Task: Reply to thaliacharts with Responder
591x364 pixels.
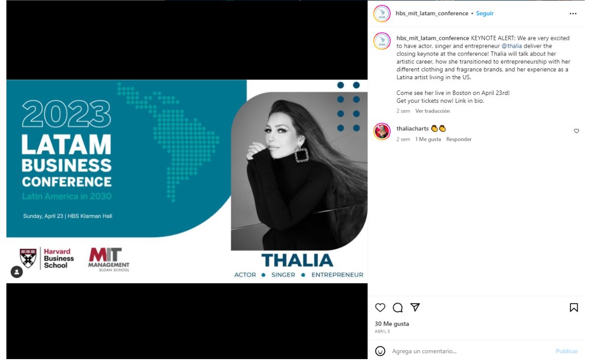Action: (x=459, y=139)
